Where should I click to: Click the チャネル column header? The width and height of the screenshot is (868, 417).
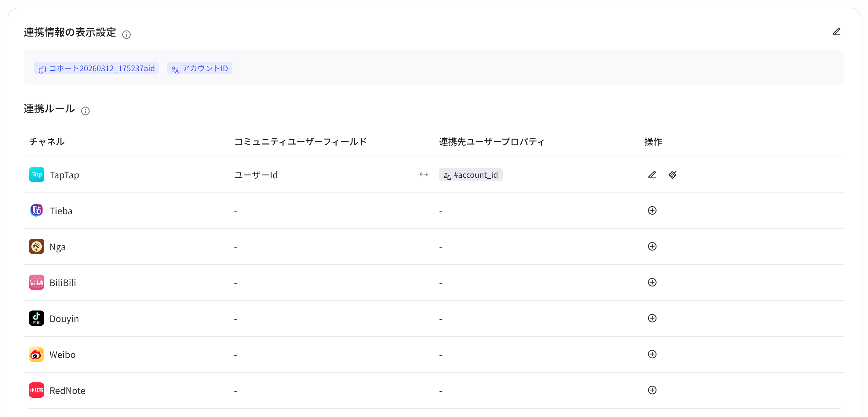point(47,142)
